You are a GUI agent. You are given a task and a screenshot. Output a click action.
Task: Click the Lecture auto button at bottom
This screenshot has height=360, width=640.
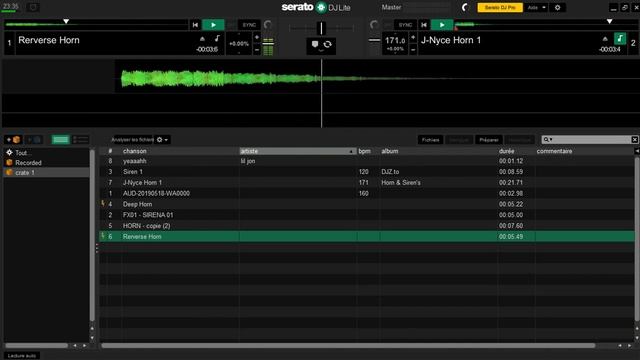pyautogui.click(x=22, y=356)
